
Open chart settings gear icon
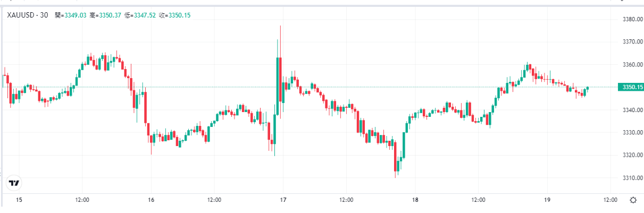point(633,200)
